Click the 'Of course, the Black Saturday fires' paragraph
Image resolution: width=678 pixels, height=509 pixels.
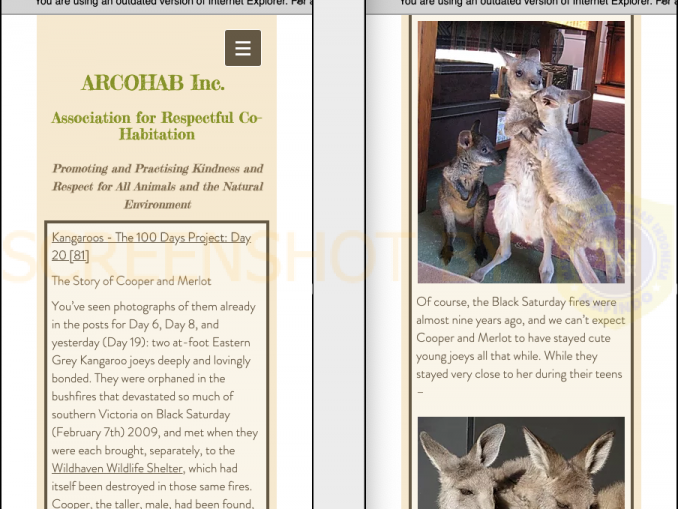tap(521, 346)
